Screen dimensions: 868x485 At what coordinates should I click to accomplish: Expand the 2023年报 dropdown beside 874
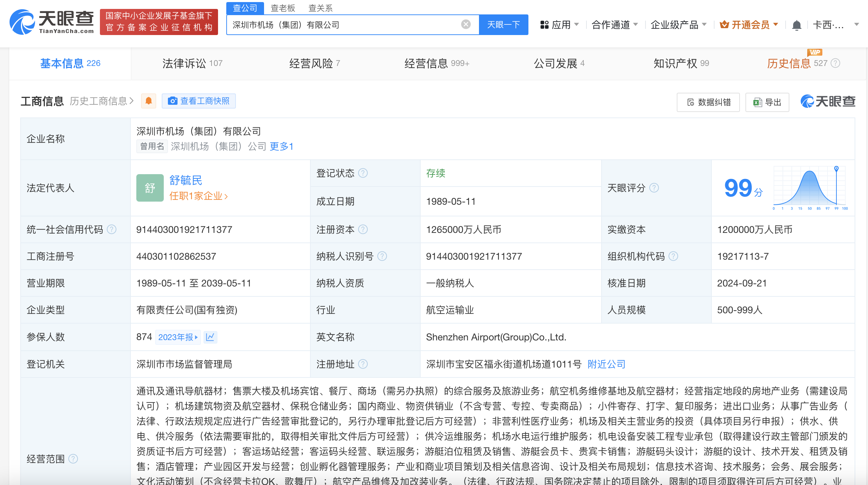coord(178,337)
